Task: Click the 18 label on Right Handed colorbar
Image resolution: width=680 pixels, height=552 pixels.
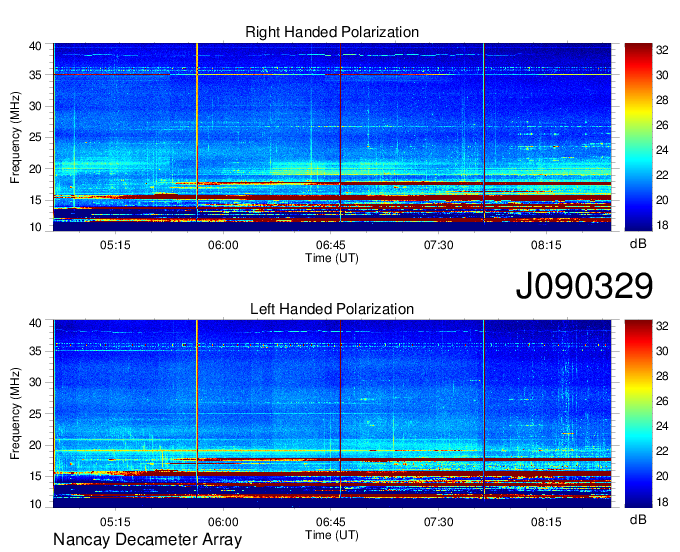Action: coord(662,225)
